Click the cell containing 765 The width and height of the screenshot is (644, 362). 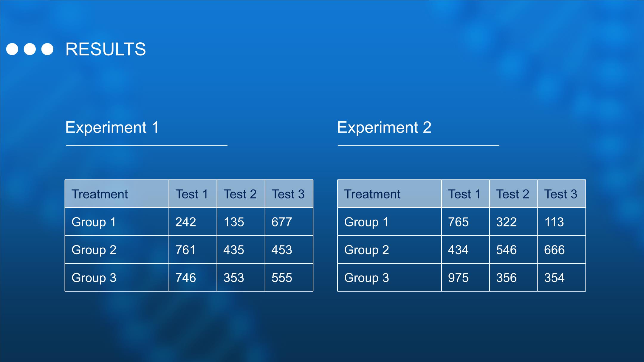coord(458,222)
